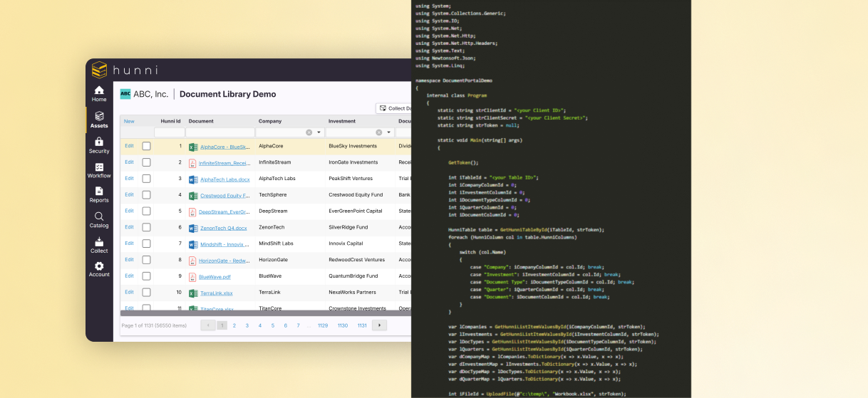Click the PDF icon for InfiniteStream document
Viewport: 868px width, 398px height.
tap(193, 163)
